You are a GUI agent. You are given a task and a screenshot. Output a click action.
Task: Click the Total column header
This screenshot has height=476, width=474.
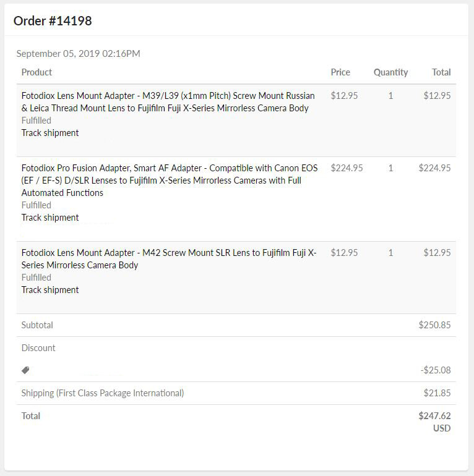click(441, 72)
